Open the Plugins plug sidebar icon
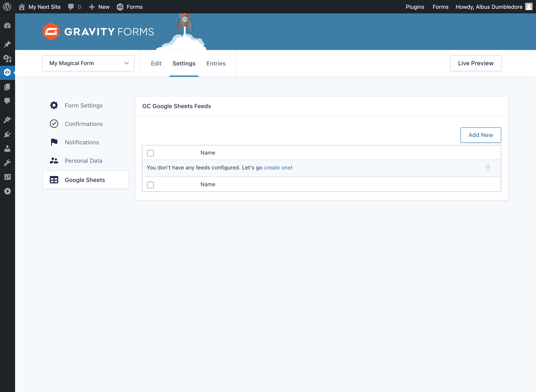 tap(7, 134)
